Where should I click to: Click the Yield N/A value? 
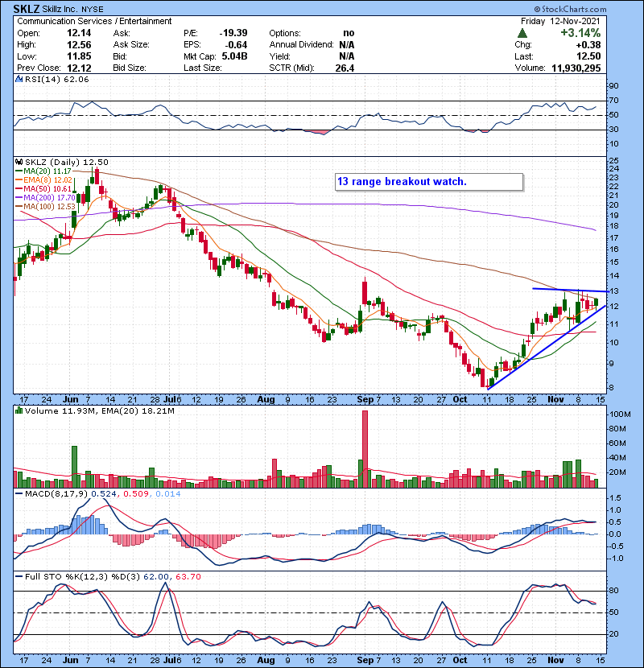347,56
